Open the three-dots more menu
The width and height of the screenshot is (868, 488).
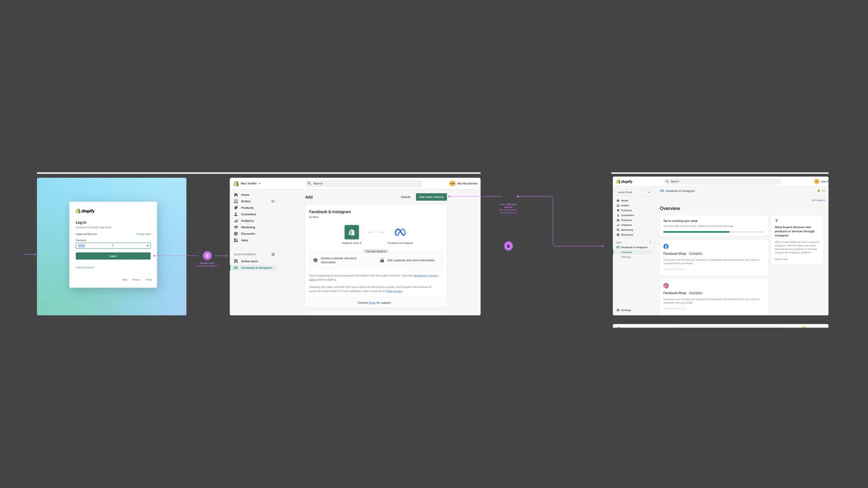(x=823, y=191)
